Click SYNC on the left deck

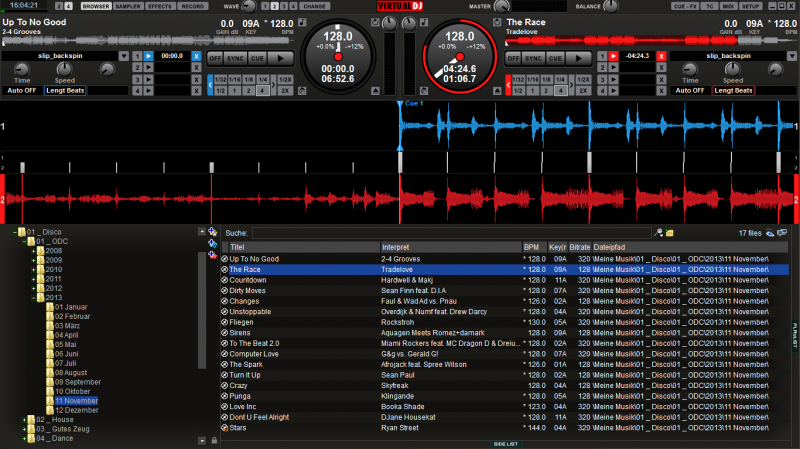click(235, 59)
